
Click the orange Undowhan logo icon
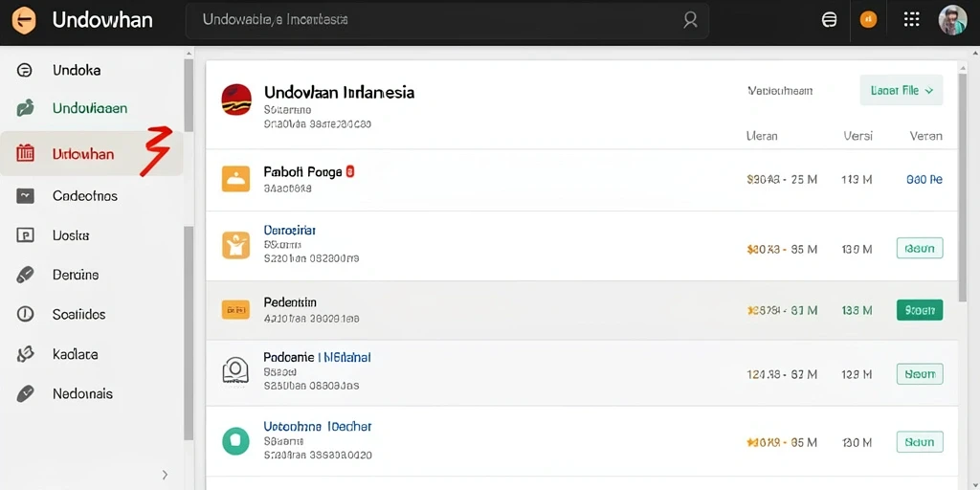(x=24, y=21)
